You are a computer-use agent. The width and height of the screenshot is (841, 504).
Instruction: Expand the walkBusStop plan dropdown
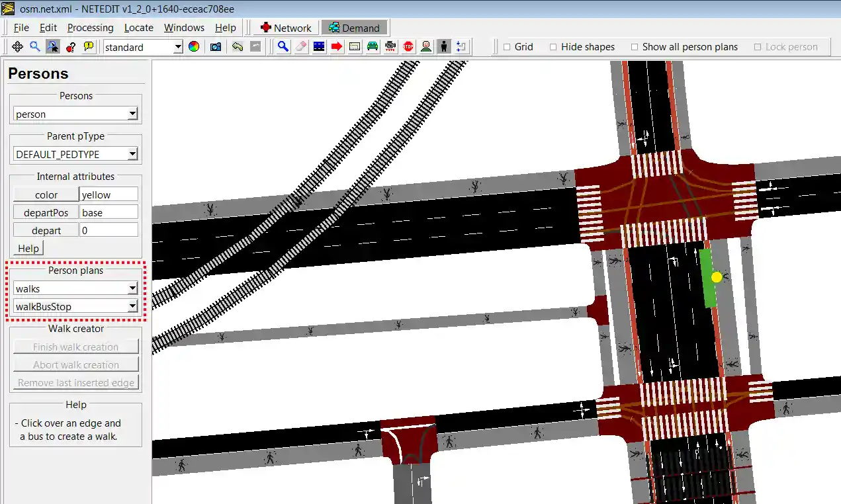[x=132, y=306]
